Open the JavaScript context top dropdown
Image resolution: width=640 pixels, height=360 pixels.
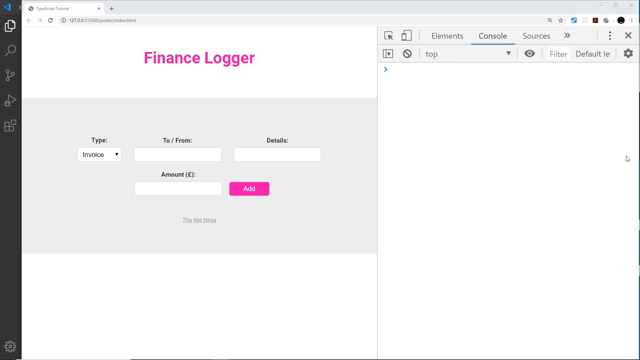point(468,54)
